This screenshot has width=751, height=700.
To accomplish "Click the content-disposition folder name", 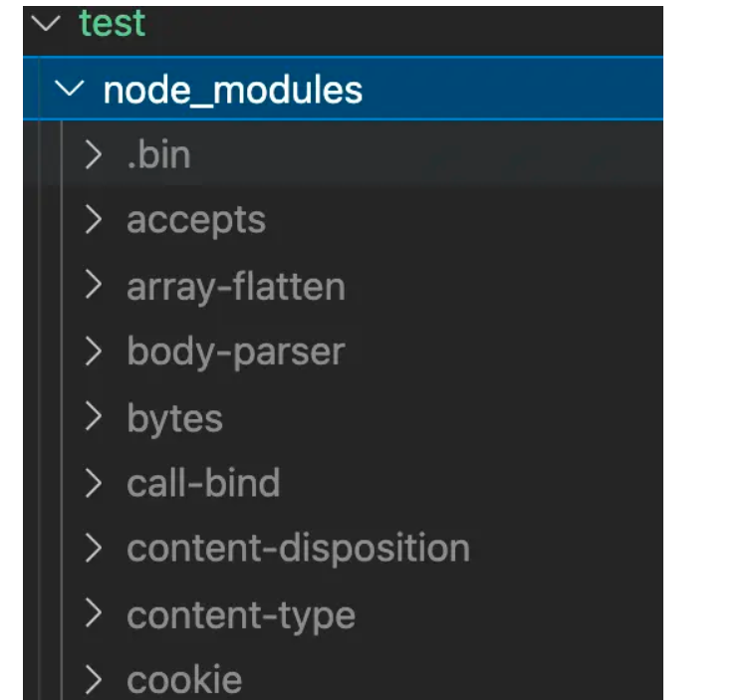I will tap(298, 549).
